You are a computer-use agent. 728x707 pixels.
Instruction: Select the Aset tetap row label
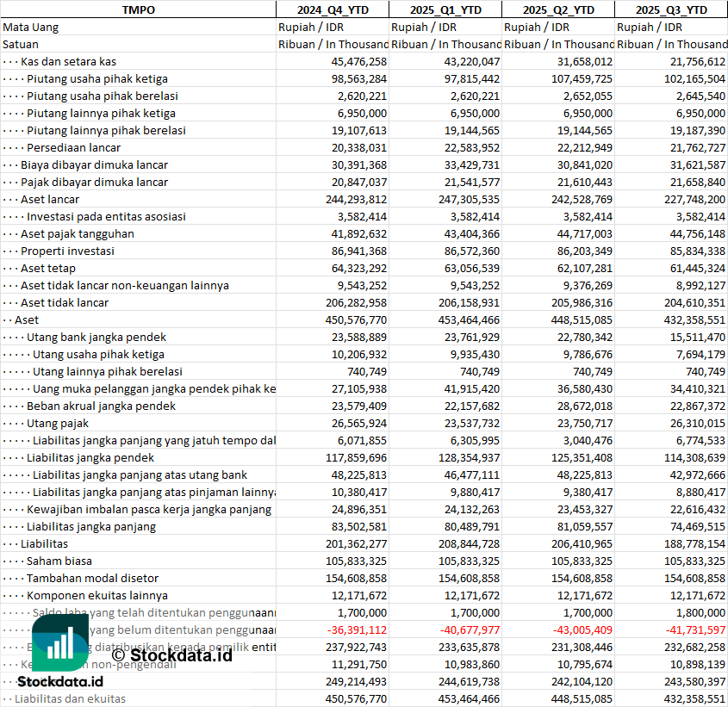(x=48, y=269)
